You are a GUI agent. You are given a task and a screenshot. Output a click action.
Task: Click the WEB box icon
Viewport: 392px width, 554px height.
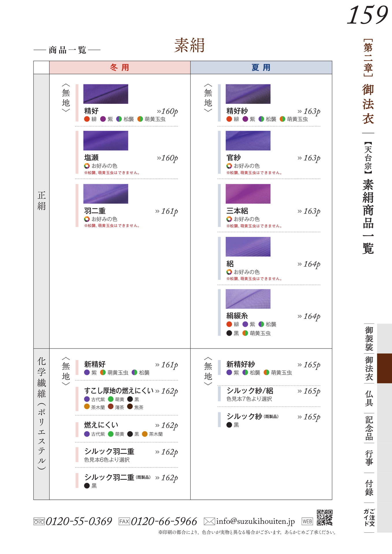pyautogui.click(x=307, y=521)
